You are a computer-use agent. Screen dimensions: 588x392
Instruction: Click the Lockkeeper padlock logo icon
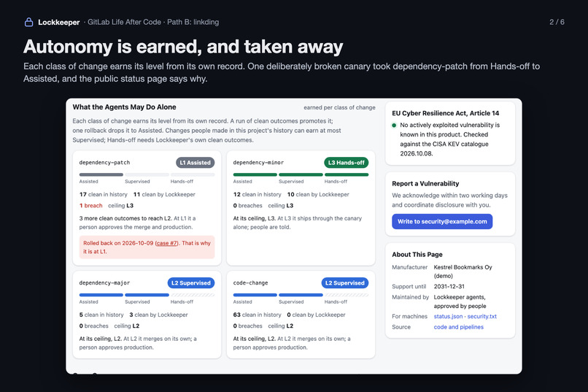(28, 22)
